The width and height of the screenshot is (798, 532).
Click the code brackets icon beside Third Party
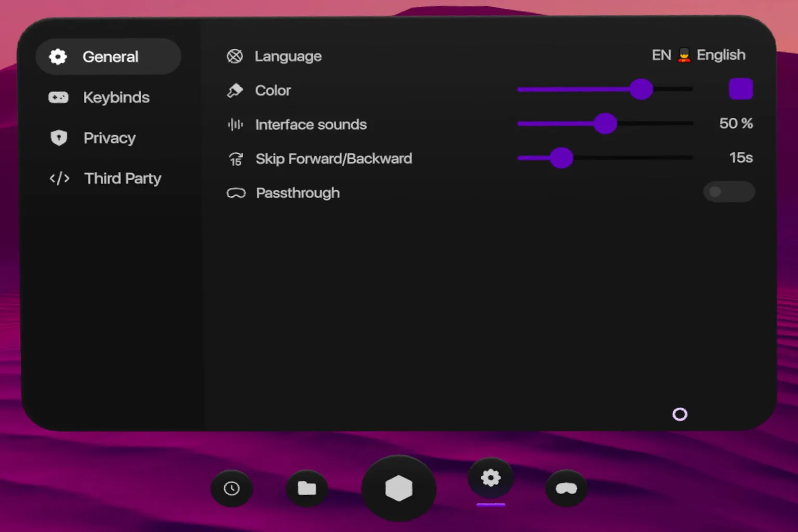[59, 178]
